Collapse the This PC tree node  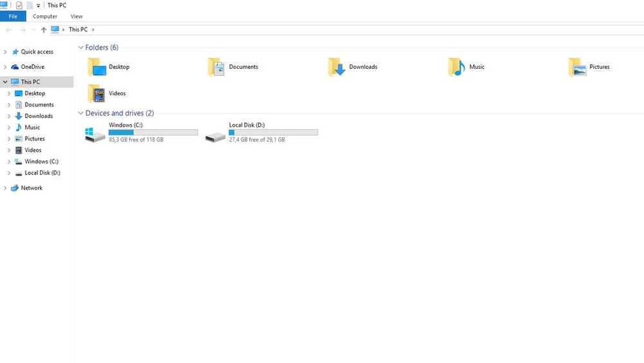click(5, 82)
